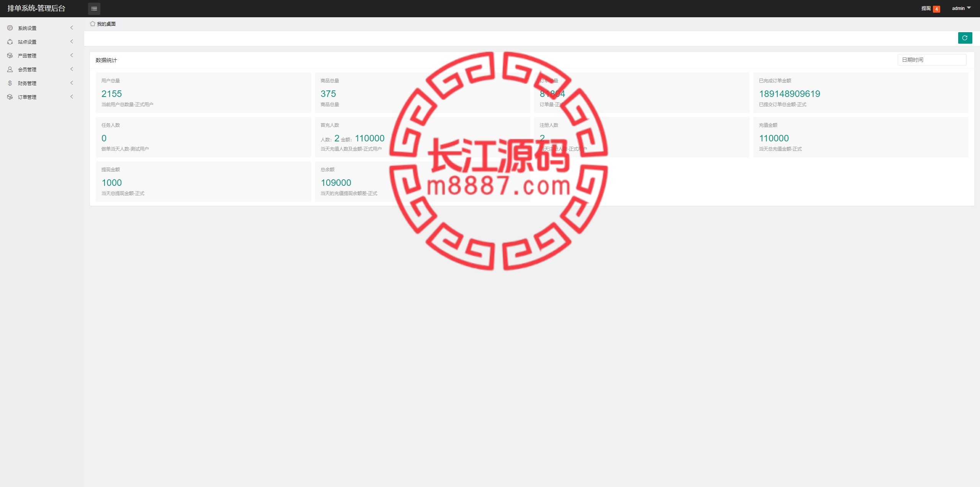Click the 当前用户总数量-正式用户 caption
The height and width of the screenshot is (487, 980).
click(127, 105)
